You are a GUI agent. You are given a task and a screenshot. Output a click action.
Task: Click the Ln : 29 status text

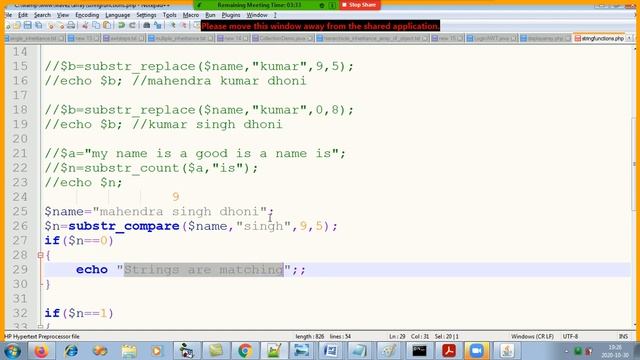tap(397, 337)
